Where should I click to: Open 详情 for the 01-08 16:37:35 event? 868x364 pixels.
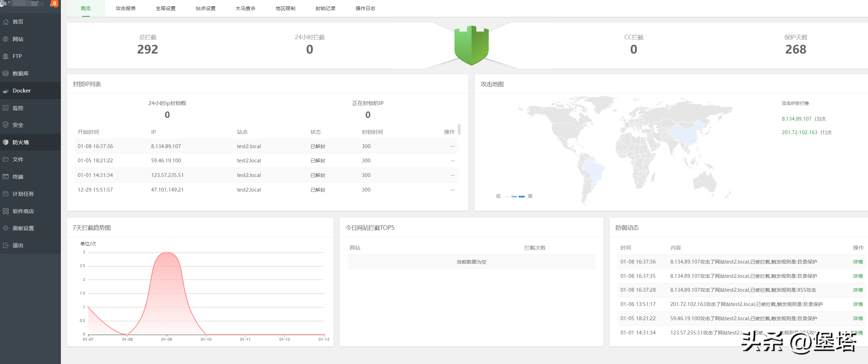coord(858,276)
